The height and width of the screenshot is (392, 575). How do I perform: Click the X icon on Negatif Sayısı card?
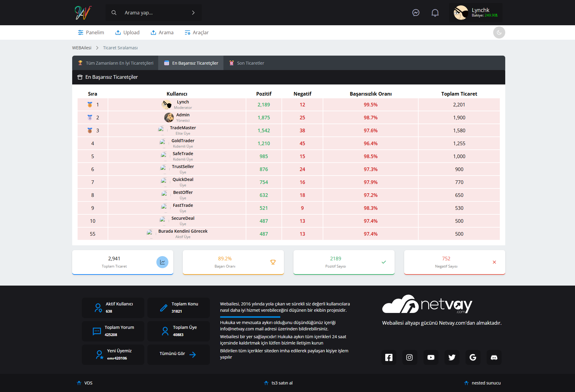tap(494, 262)
